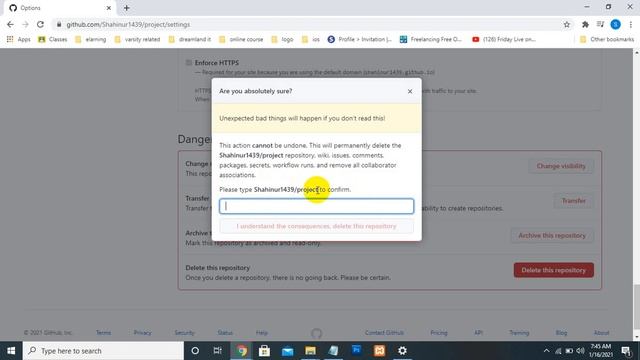Open the elarning bookmark folder
The width and height of the screenshot is (640, 360).
click(x=91, y=39)
